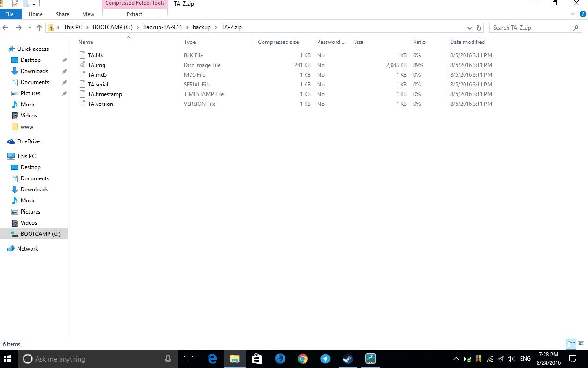Open the File menu
This screenshot has width=588, height=368.
(9, 14)
